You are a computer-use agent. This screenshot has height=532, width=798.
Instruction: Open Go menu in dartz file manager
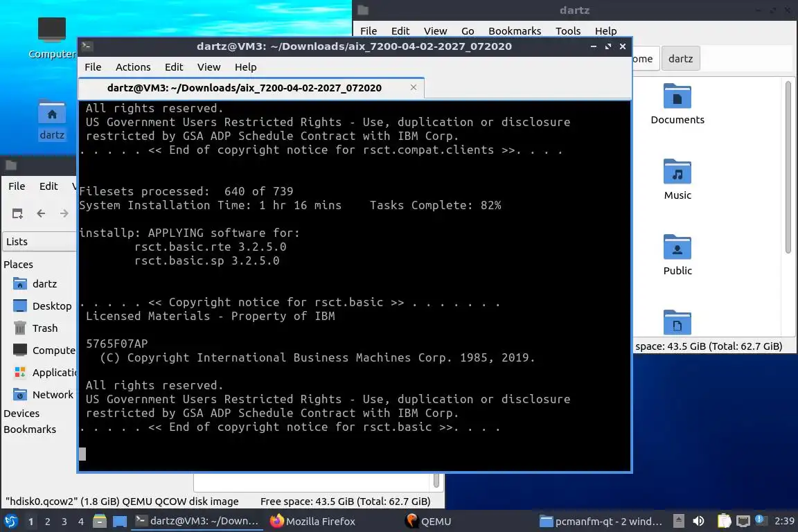click(468, 31)
